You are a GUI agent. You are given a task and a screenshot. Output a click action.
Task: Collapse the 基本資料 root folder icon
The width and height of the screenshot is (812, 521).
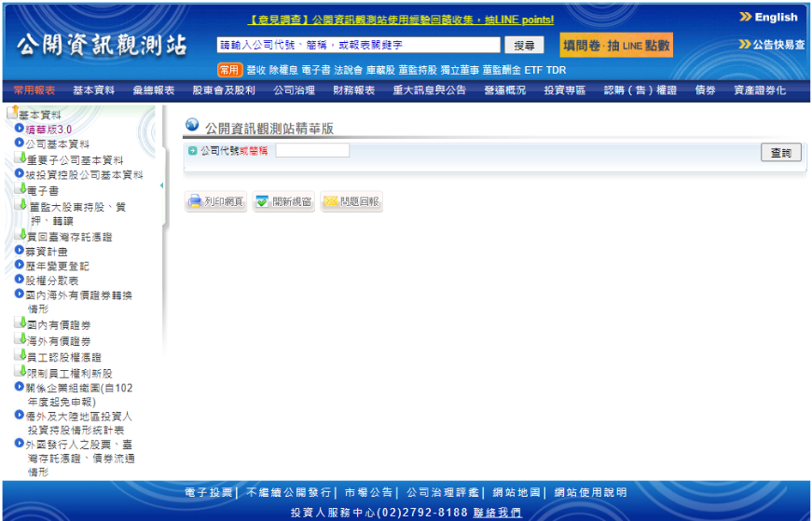(x=12, y=111)
